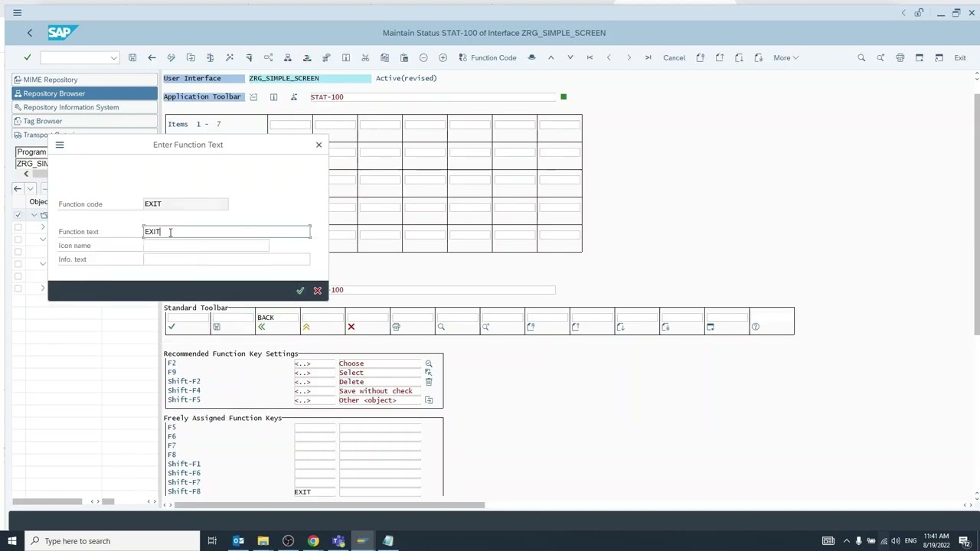
Task: Open the command field dropdown
Action: click(x=113, y=58)
